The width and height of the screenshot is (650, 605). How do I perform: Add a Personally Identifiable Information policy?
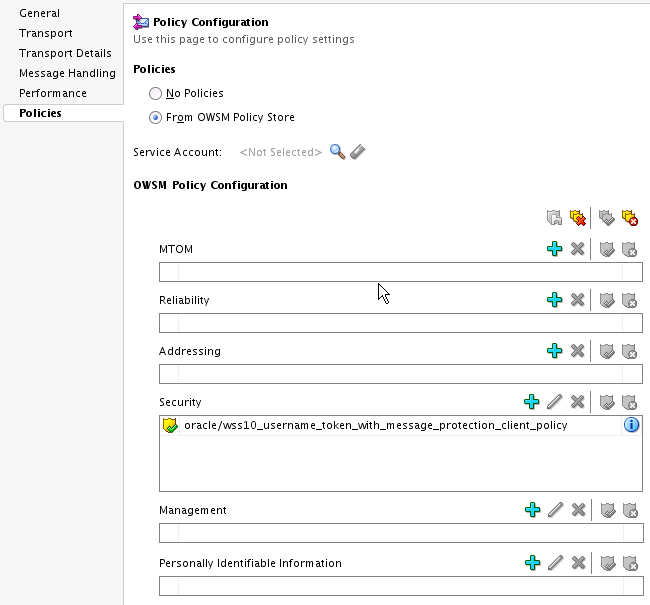click(x=532, y=563)
